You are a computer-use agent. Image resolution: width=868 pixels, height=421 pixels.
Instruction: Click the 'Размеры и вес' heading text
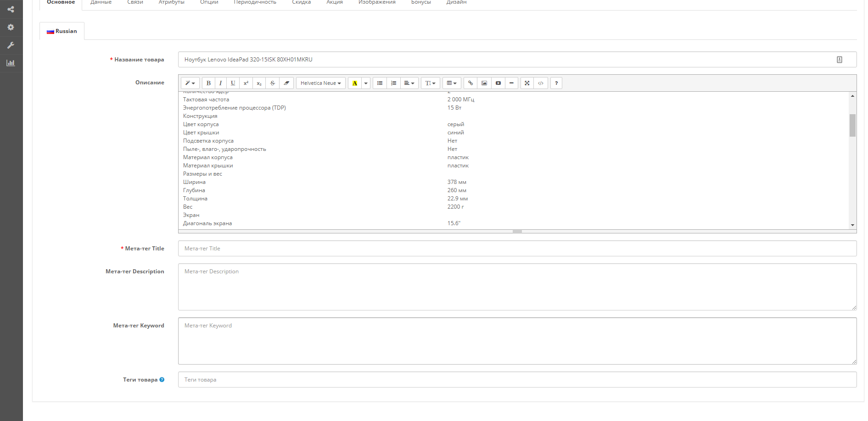pos(202,174)
